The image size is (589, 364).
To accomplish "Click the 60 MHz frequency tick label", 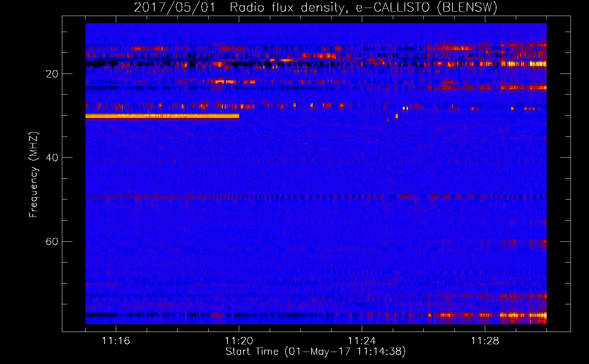I will 52,242.
